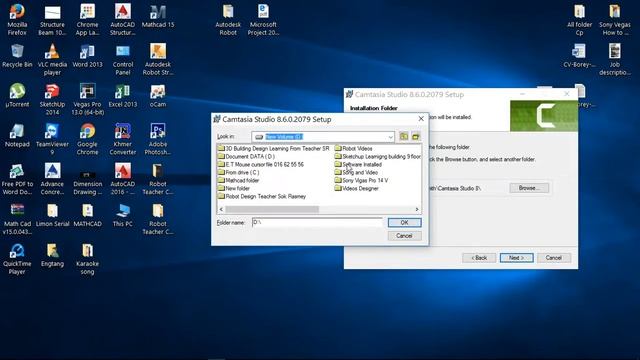Open Control Panel desktop icon
The image size is (640, 360).
coord(122,60)
